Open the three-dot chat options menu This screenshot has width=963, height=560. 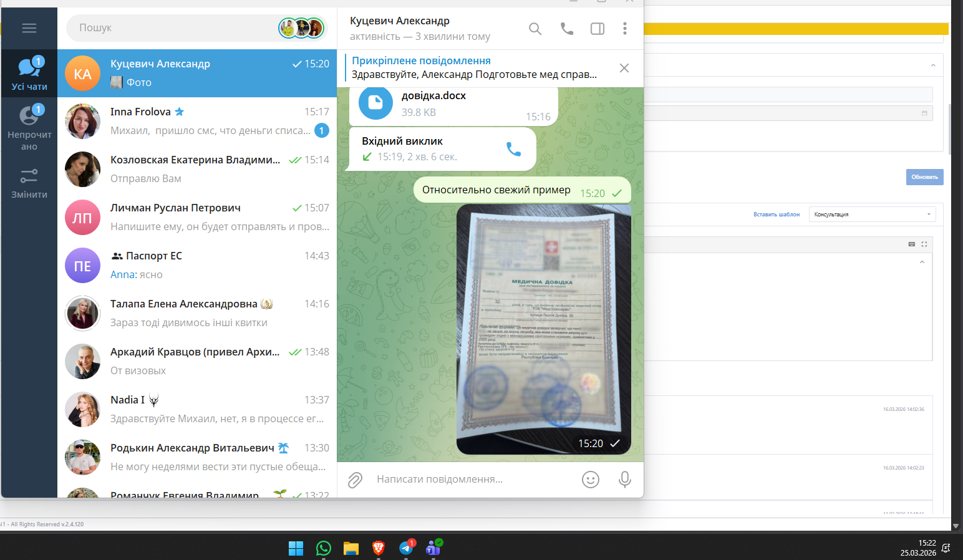pyautogui.click(x=624, y=29)
